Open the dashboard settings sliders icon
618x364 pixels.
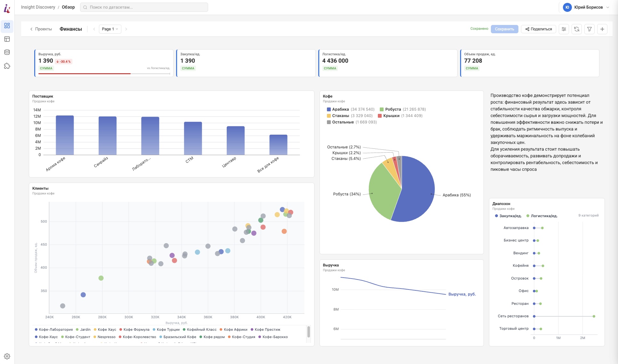coord(564,29)
